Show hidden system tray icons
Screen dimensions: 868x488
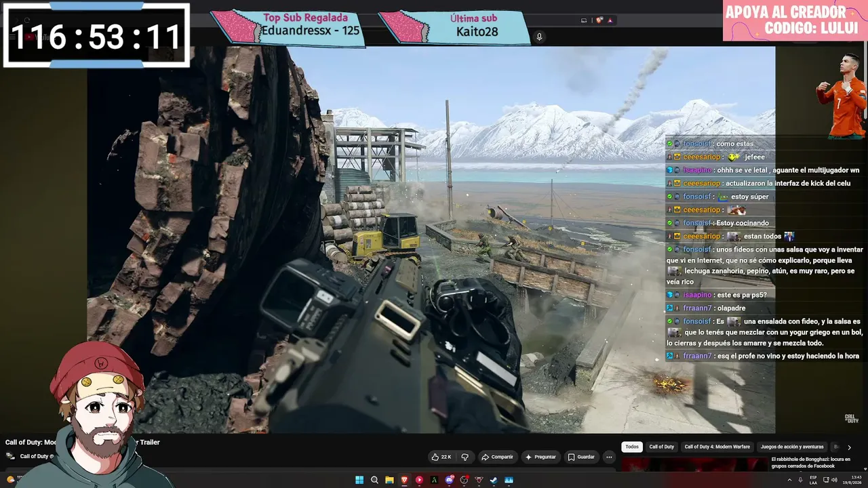click(789, 480)
